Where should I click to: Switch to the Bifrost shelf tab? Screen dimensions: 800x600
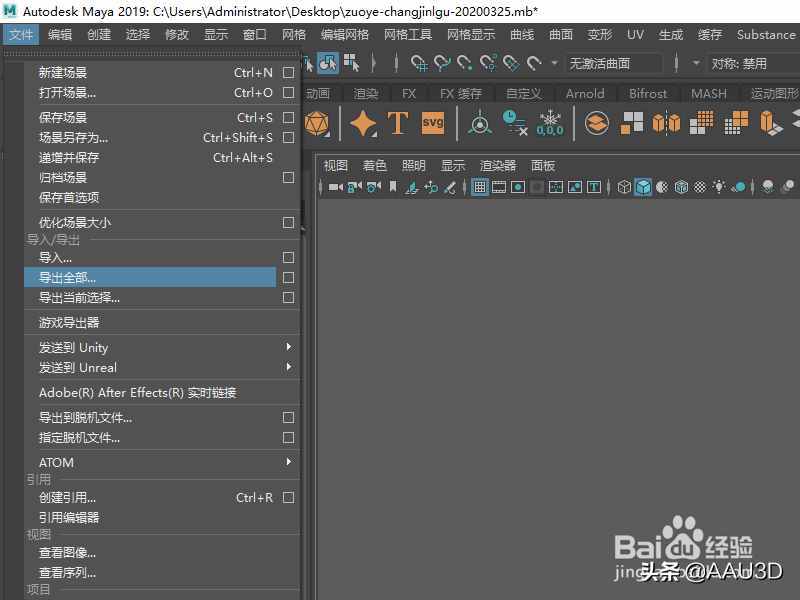coord(647,94)
